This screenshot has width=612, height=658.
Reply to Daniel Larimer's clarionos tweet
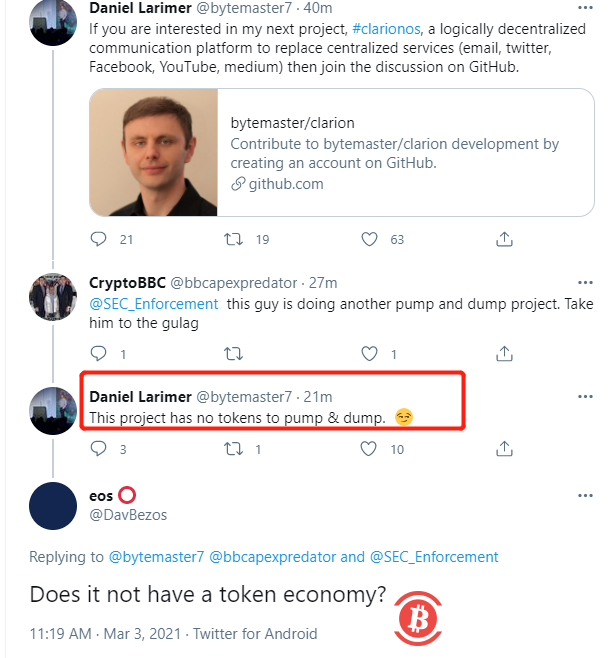point(98,239)
